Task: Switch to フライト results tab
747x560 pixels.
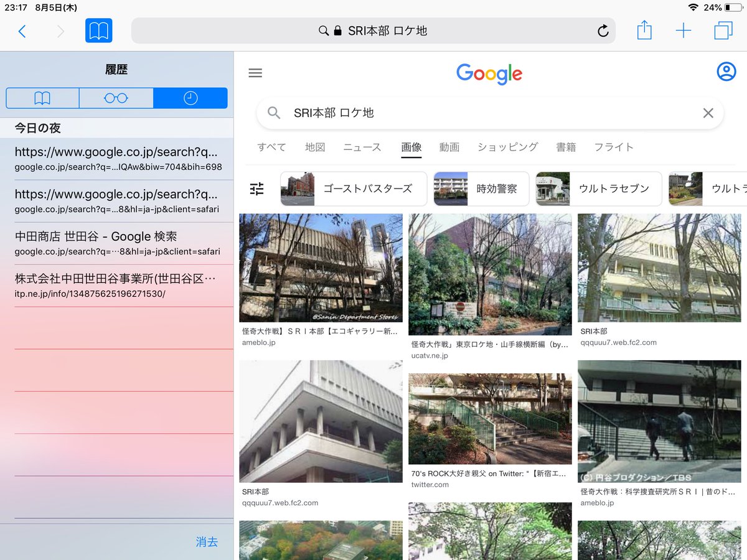Action: [614, 147]
